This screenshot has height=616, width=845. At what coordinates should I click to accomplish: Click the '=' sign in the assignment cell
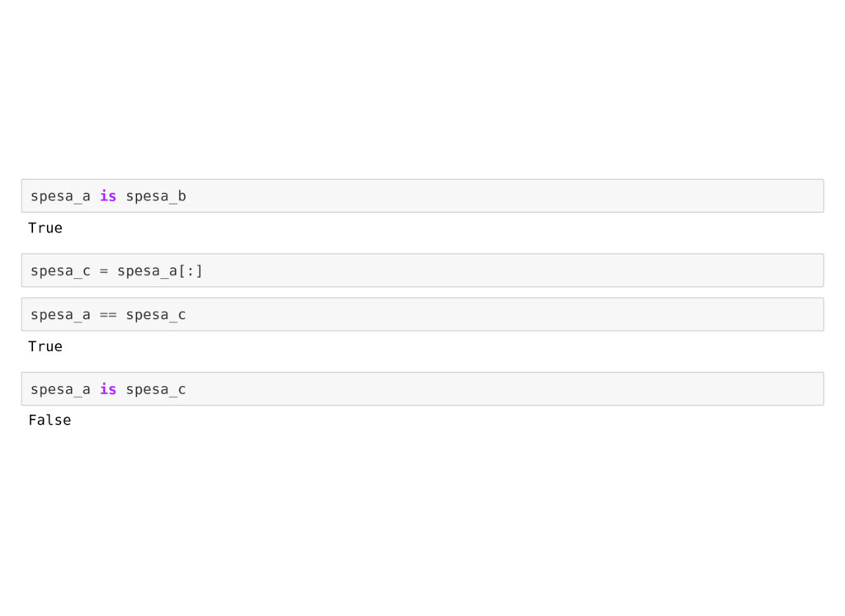click(103, 270)
